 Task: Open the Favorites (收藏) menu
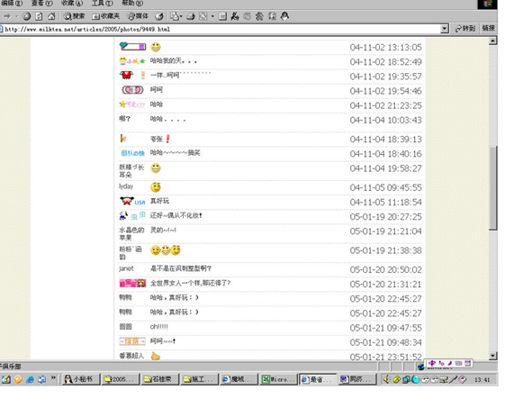(72, 3)
